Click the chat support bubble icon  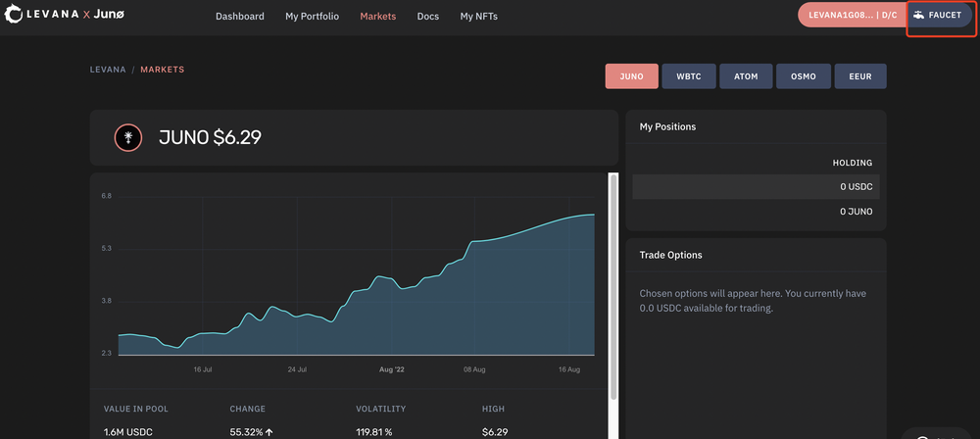(x=923, y=438)
